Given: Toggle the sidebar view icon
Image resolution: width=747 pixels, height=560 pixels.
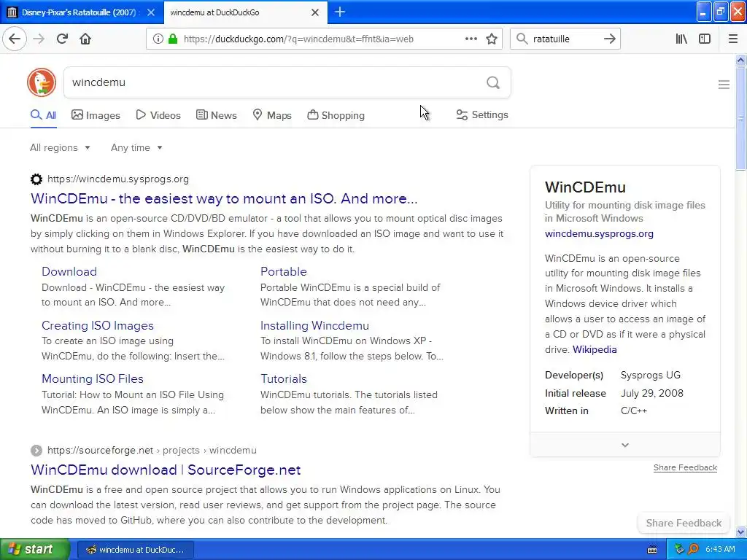Looking at the screenshot, I should pyautogui.click(x=705, y=39).
